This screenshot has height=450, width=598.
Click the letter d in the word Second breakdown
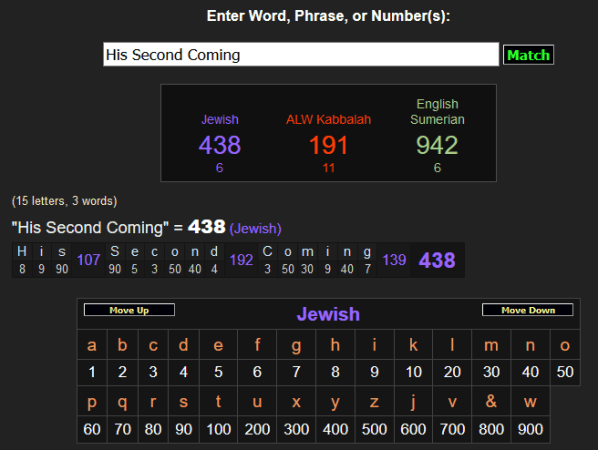[214, 252]
